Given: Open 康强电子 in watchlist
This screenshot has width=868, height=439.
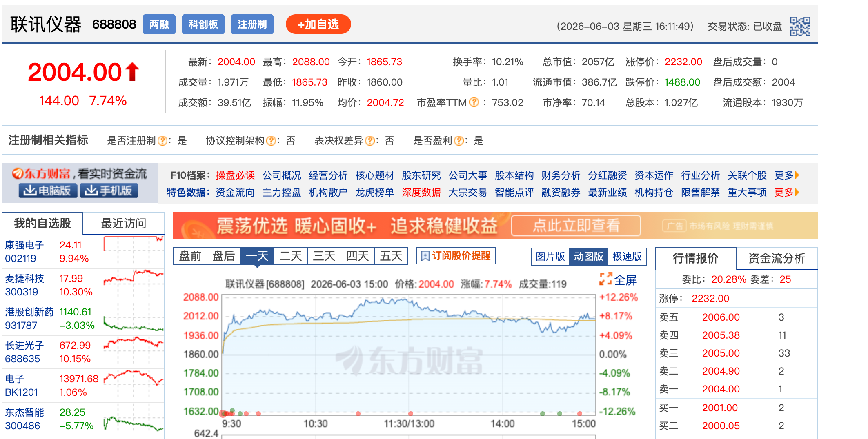Looking at the screenshot, I should point(24,245).
